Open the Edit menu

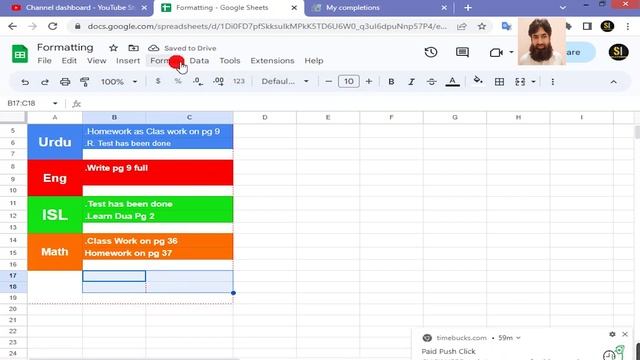click(x=69, y=60)
